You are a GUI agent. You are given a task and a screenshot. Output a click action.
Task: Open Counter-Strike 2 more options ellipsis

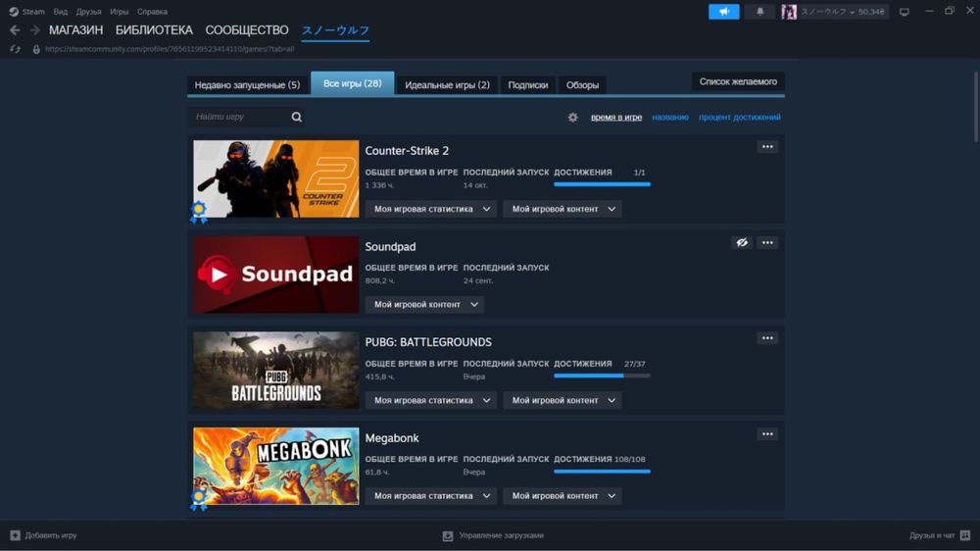click(767, 147)
